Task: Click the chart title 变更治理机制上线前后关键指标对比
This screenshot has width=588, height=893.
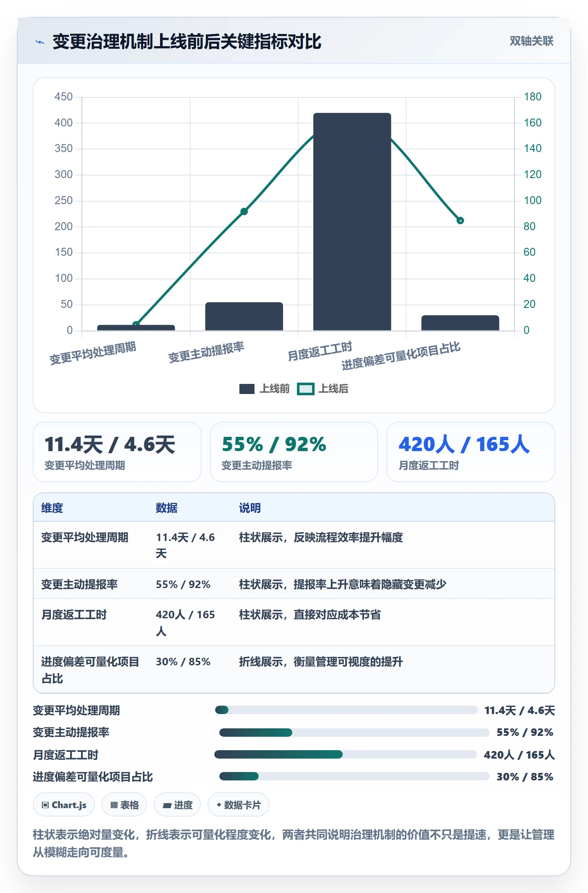Action: 187,42
